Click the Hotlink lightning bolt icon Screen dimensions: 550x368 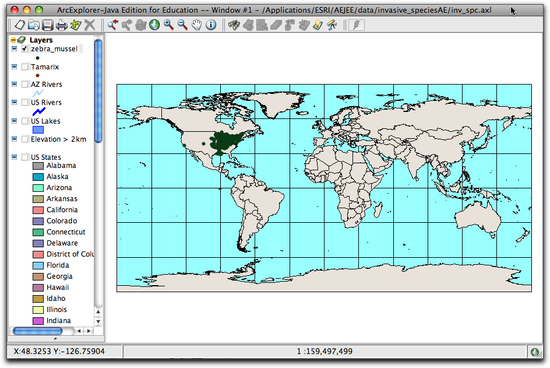click(356, 25)
